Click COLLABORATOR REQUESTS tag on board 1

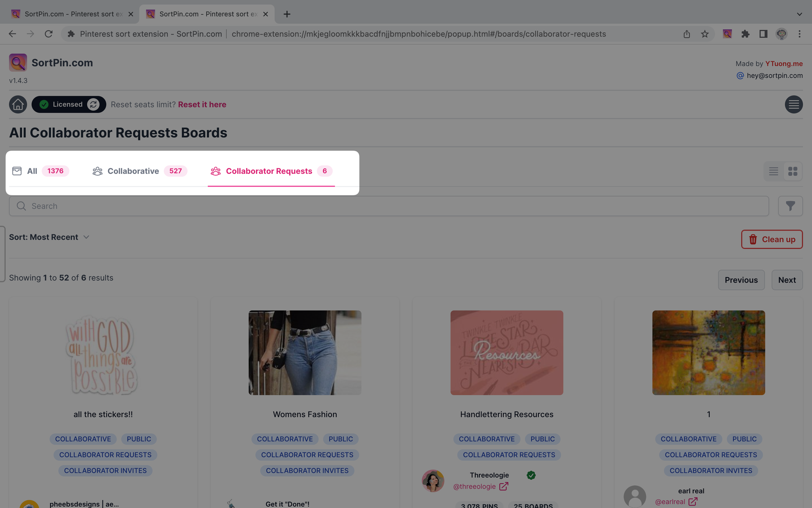point(711,455)
